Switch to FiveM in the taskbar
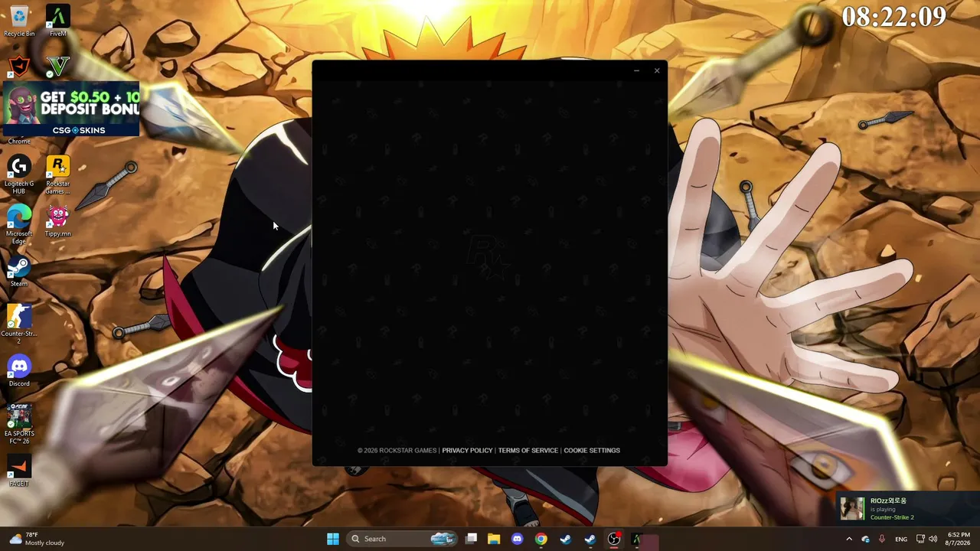 [636, 539]
